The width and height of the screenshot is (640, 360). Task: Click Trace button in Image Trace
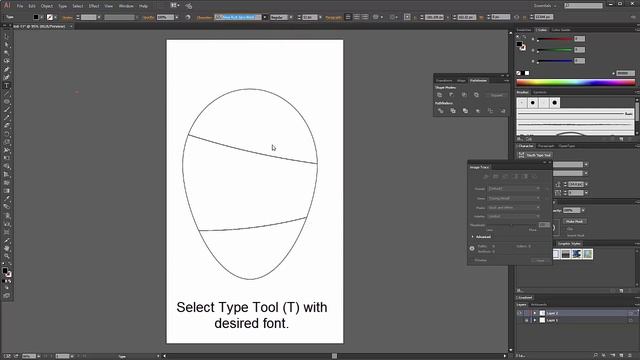coord(540,260)
